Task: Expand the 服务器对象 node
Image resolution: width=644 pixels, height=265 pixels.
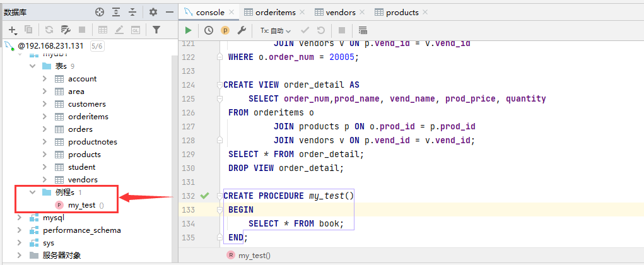Action: (x=20, y=256)
